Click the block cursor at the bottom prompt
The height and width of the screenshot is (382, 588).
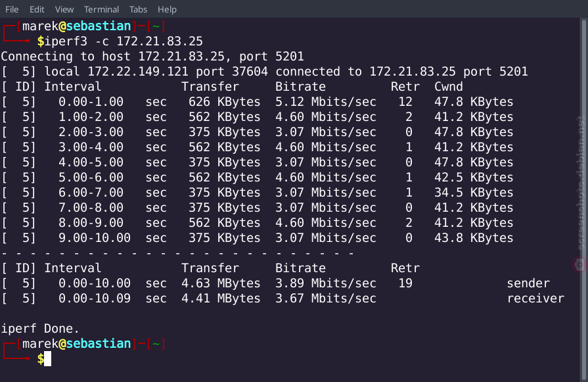click(x=47, y=359)
